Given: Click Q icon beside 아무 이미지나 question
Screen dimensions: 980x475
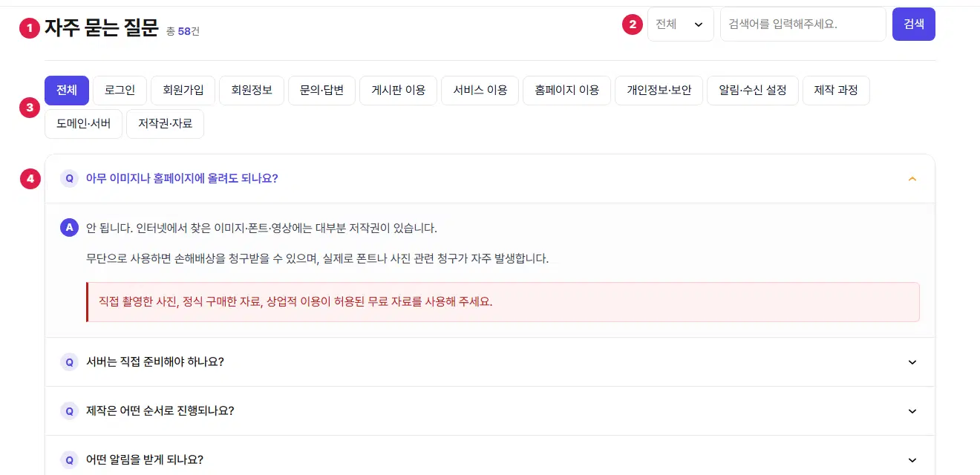Looking at the screenshot, I should pos(69,179).
